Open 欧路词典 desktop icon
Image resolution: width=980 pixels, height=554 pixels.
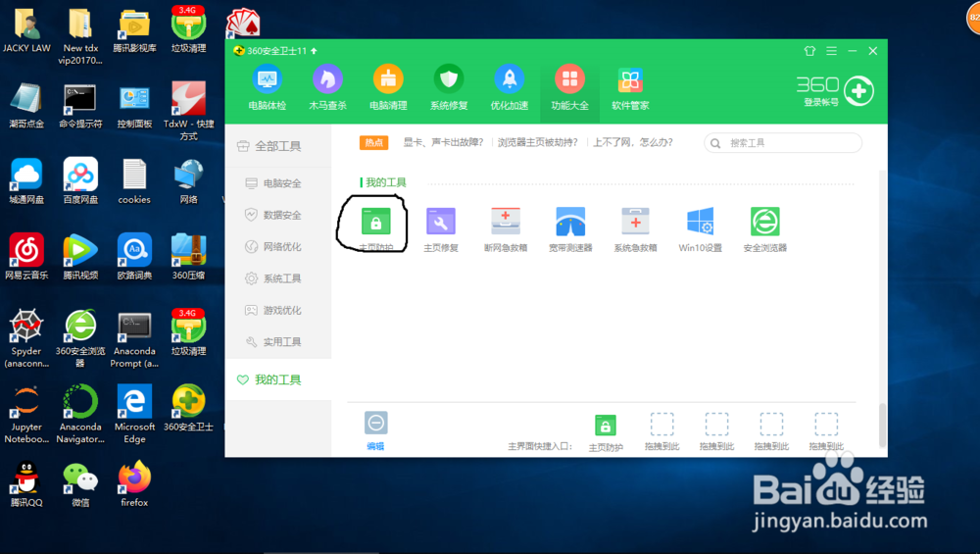[x=134, y=256]
